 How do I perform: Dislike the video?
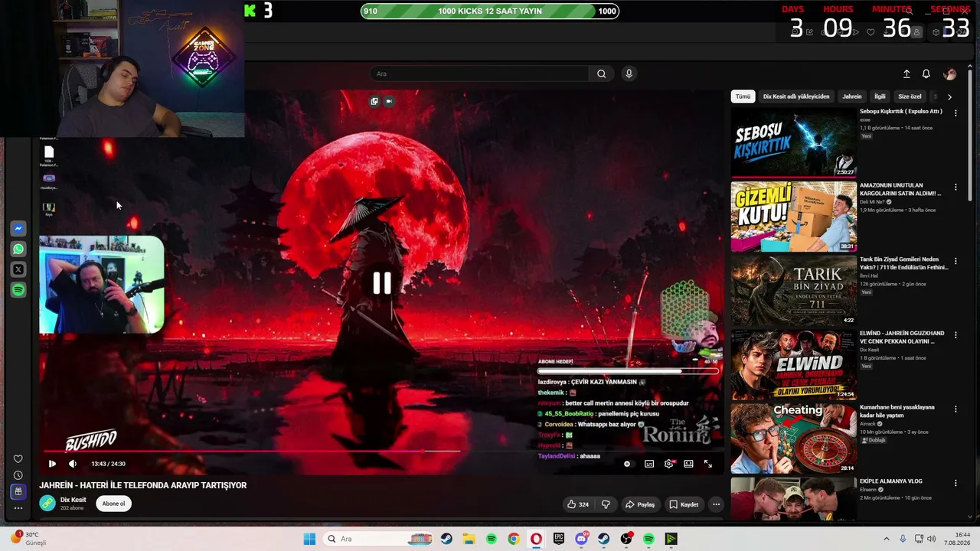(606, 504)
